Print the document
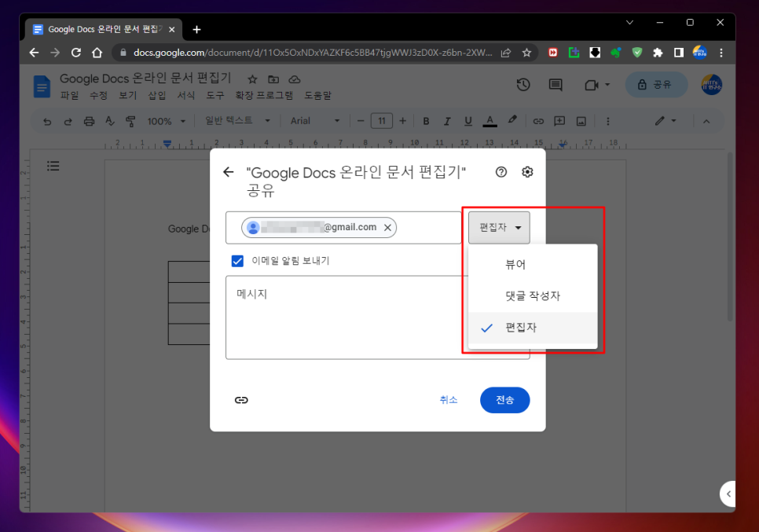The width and height of the screenshot is (759, 532). click(89, 121)
